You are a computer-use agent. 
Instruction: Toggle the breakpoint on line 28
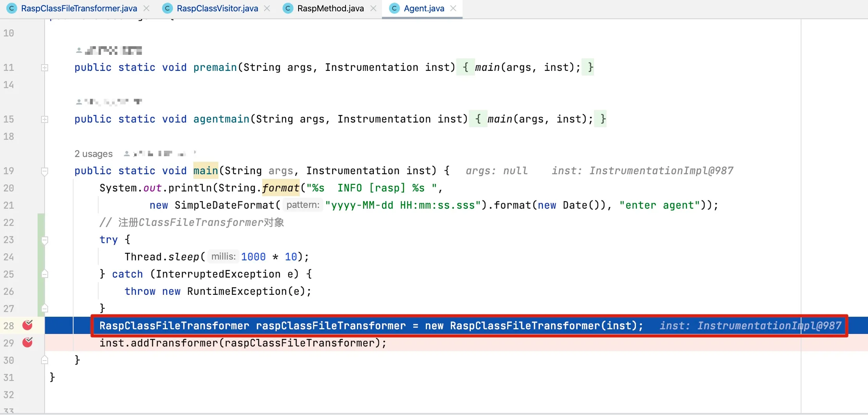(x=27, y=325)
